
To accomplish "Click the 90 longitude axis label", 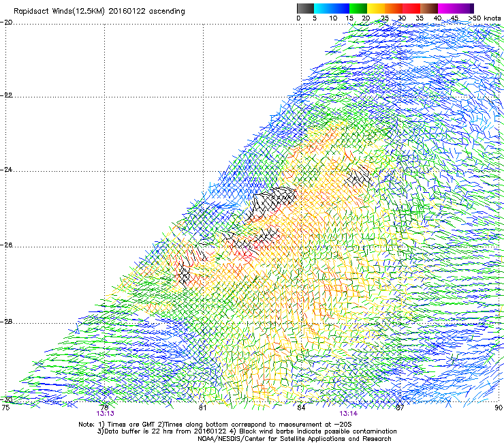I will click(x=499, y=408).
